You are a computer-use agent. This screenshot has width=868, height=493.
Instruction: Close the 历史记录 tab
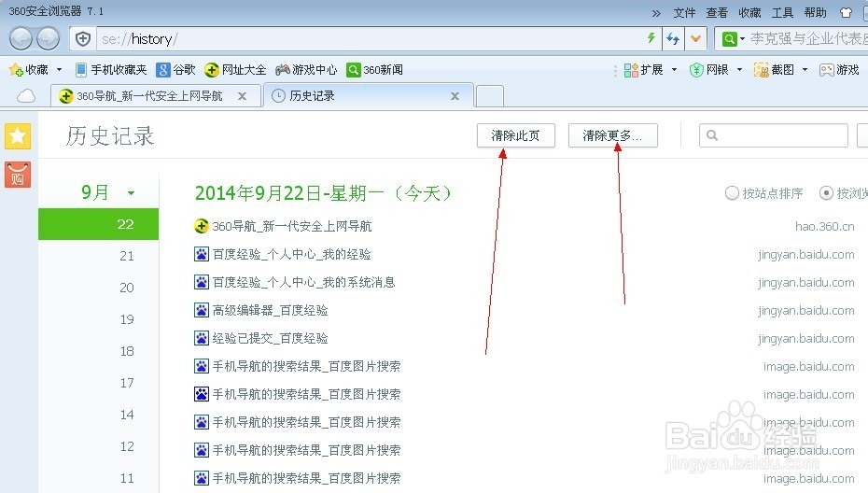point(455,96)
